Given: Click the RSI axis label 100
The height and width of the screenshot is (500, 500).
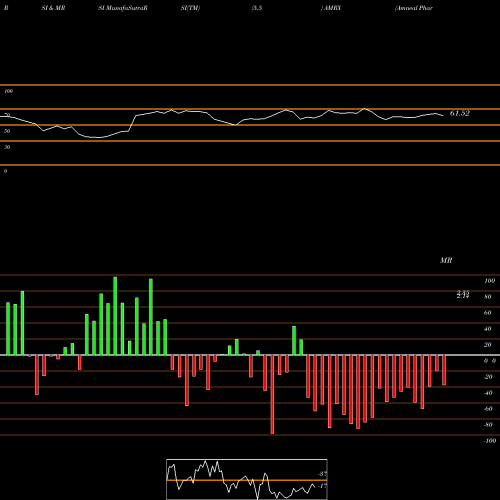Looking at the screenshot, I should (8, 91).
